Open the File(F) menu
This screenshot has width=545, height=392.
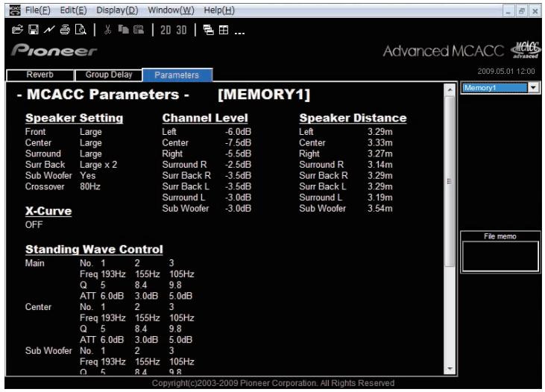click(x=37, y=10)
